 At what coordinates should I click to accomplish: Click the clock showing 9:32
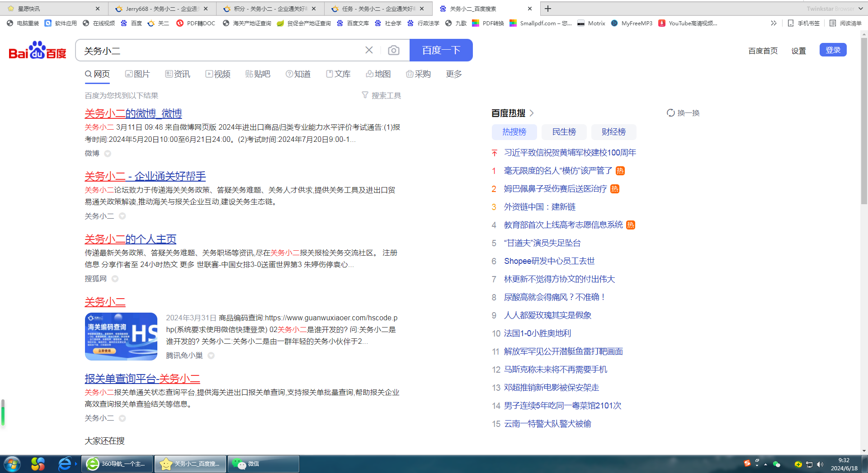pos(844,464)
